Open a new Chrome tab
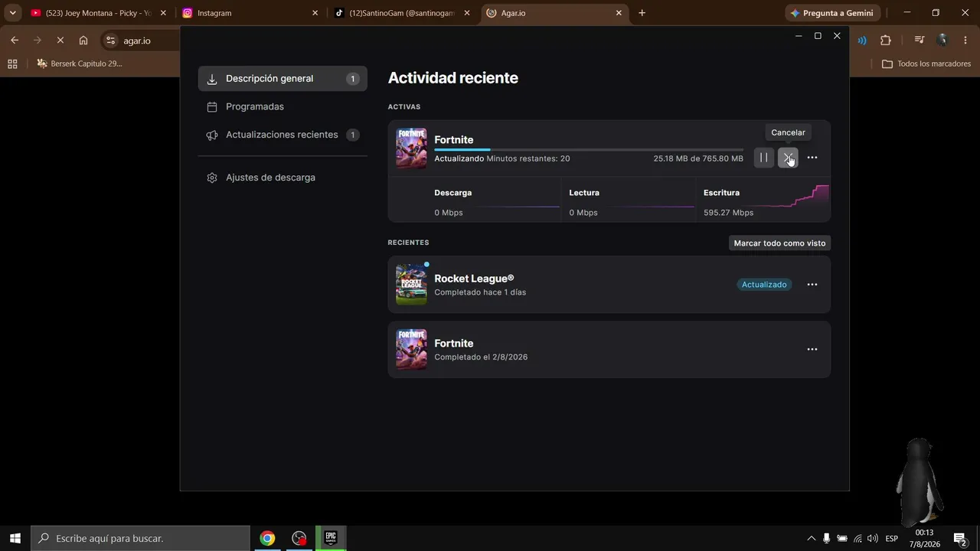The image size is (980, 551). click(x=642, y=13)
